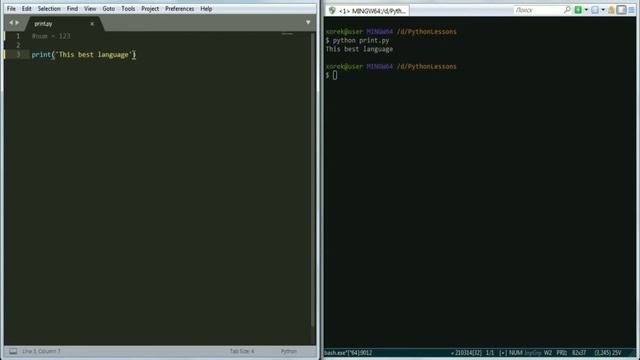
Task: Click the blue active consoles icon
Action: 595,10
